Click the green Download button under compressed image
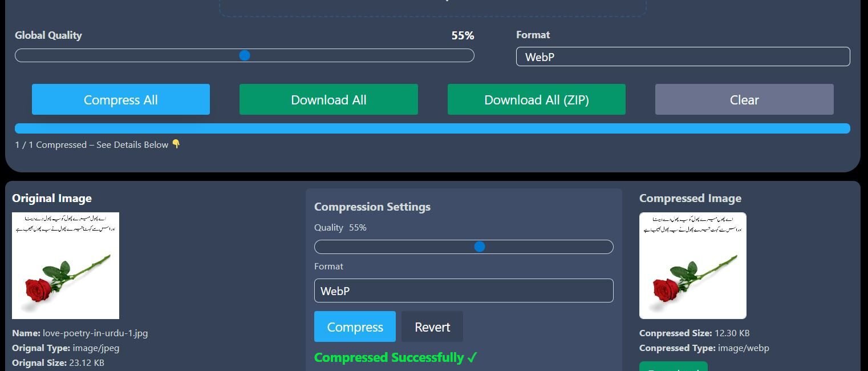This screenshot has width=868, height=371. (673, 366)
